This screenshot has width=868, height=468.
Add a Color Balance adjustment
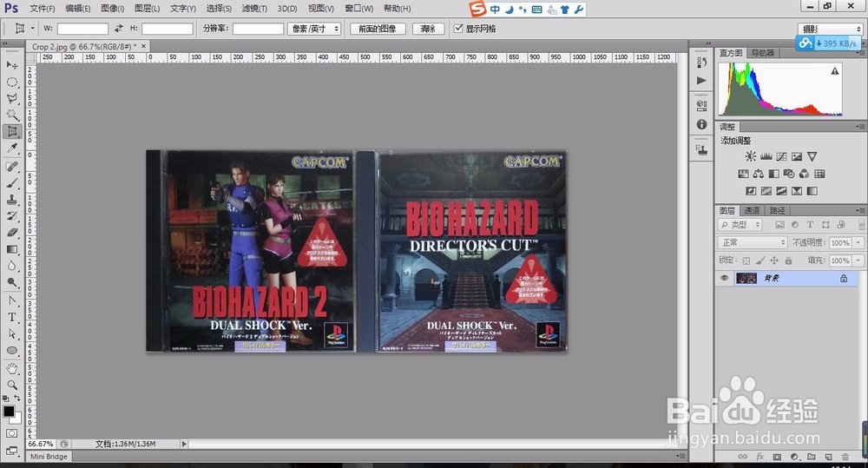click(x=759, y=174)
